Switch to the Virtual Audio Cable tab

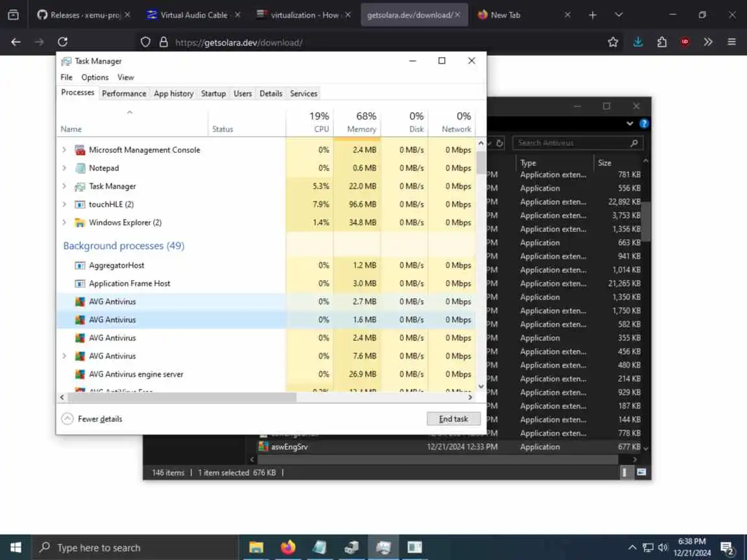pyautogui.click(x=193, y=15)
